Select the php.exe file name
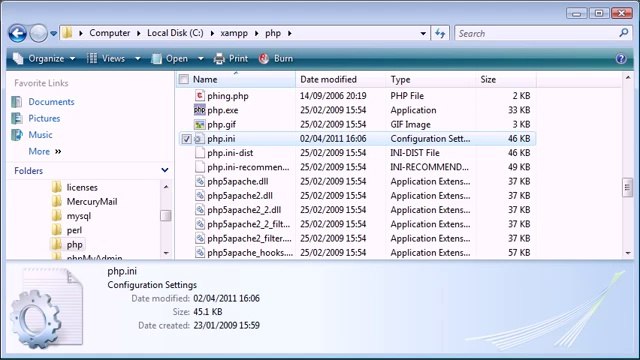The image size is (640, 360). [x=222, y=110]
